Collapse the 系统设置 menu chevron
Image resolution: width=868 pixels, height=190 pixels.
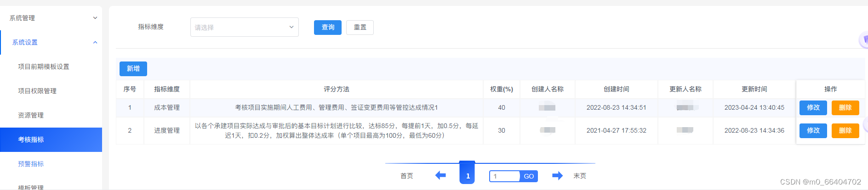95,42
